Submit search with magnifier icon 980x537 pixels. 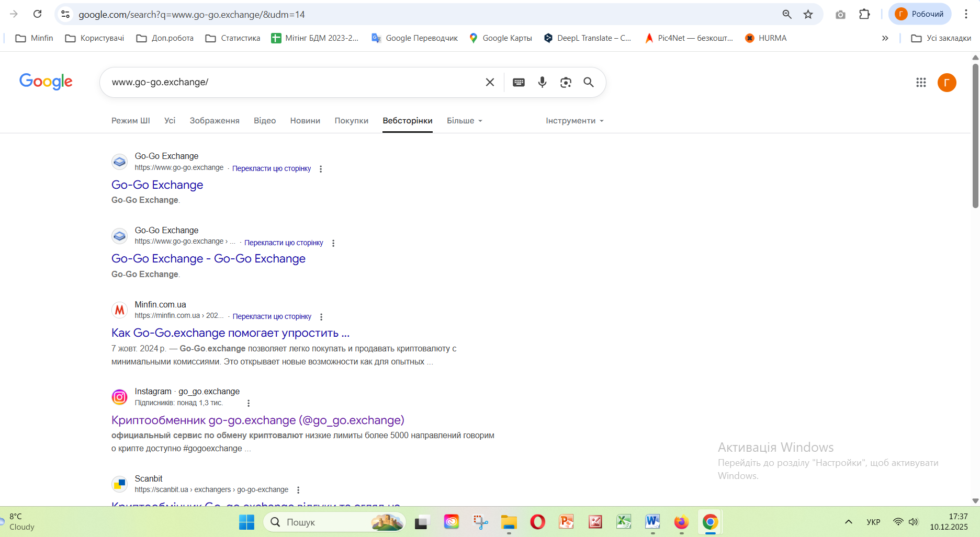[589, 82]
